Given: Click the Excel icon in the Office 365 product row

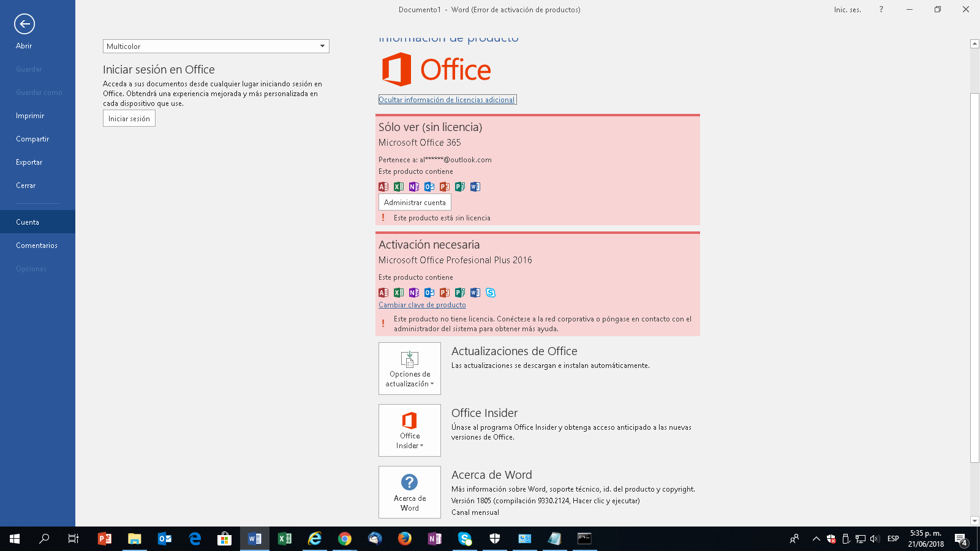Looking at the screenshot, I should 399,187.
